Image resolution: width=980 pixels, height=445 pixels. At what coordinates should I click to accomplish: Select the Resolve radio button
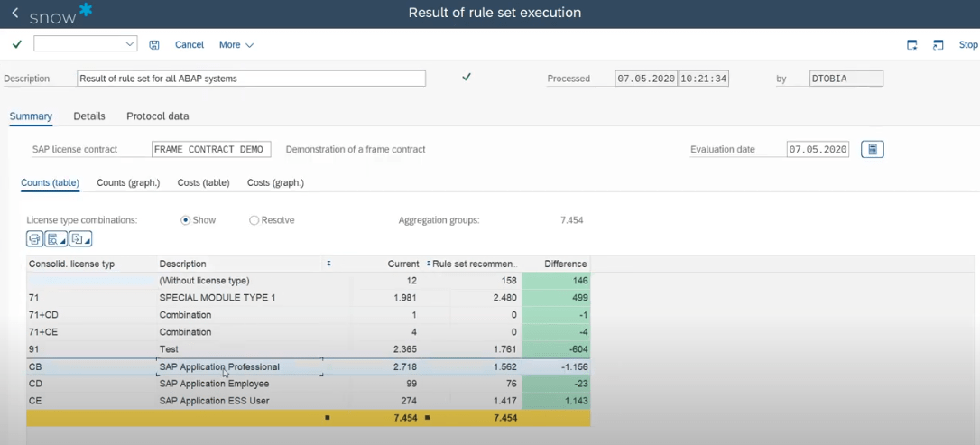[254, 220]
